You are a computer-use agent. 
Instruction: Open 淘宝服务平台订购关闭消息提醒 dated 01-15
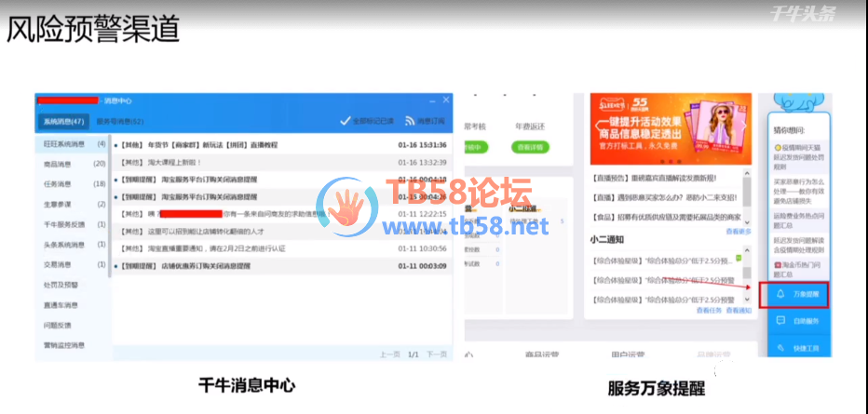[x=282, y=197]
